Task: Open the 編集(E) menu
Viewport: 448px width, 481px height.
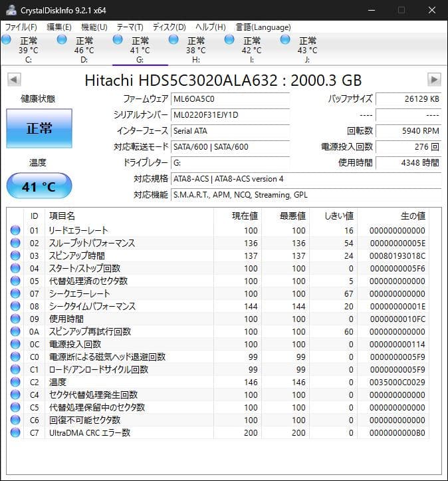Action: pos(59,27)
